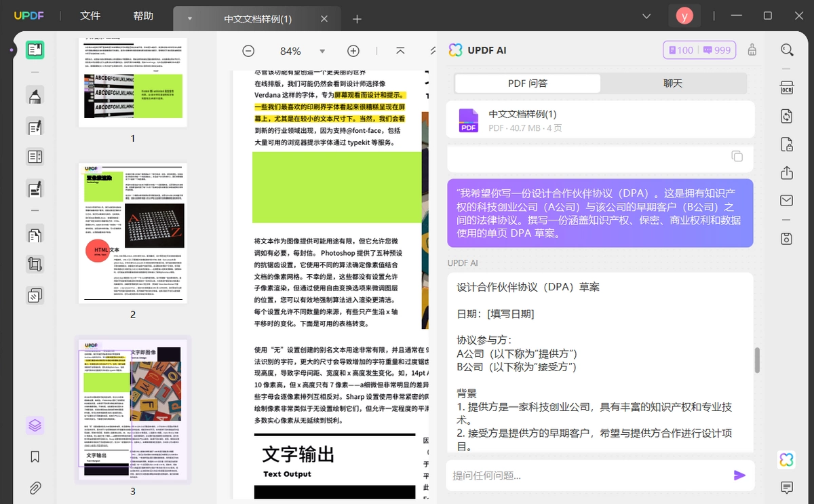
Task: Show the Layers panel icon
Action: [35, 426]
